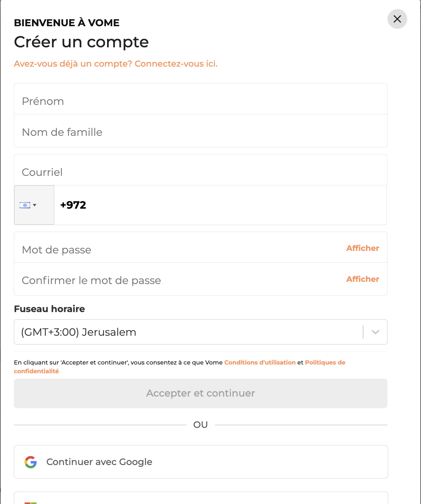
Task: Open the country code dropdown arrow
Action: click(35, 205)
